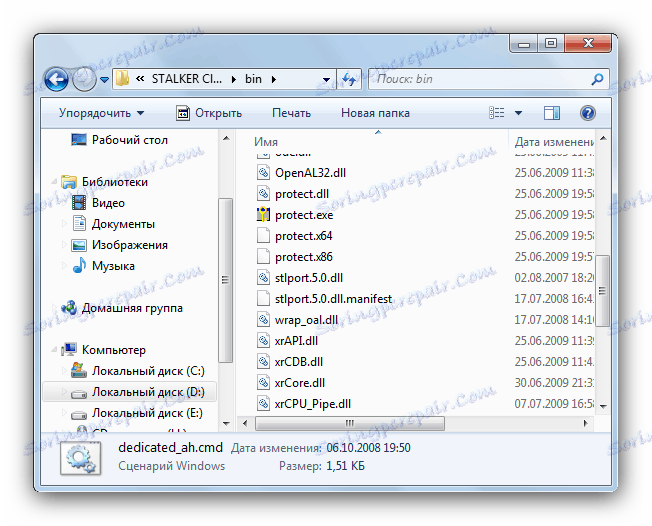Click the navigation pane scroll-up arrow
652x526 pixels.
tap(226, 138)
